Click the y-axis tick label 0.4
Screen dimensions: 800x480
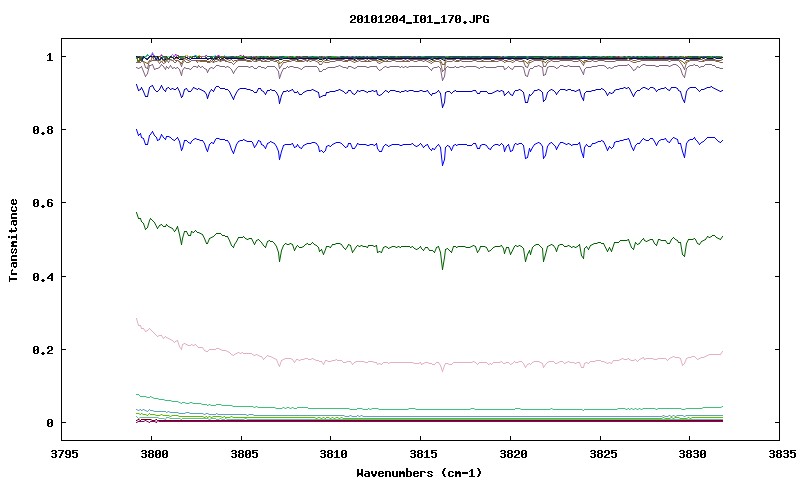tap(42, 276)
